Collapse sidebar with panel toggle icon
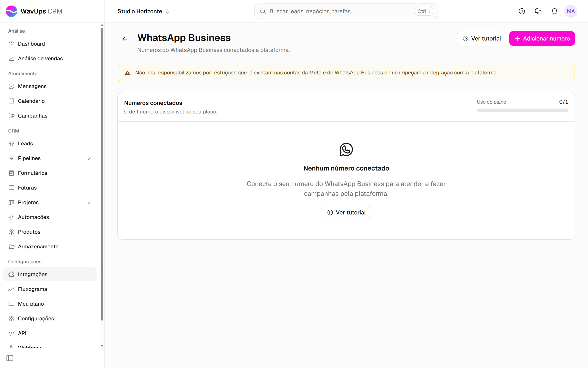This screenshot has height=368, width=588. pyautogui.click(x=10, y=358)
